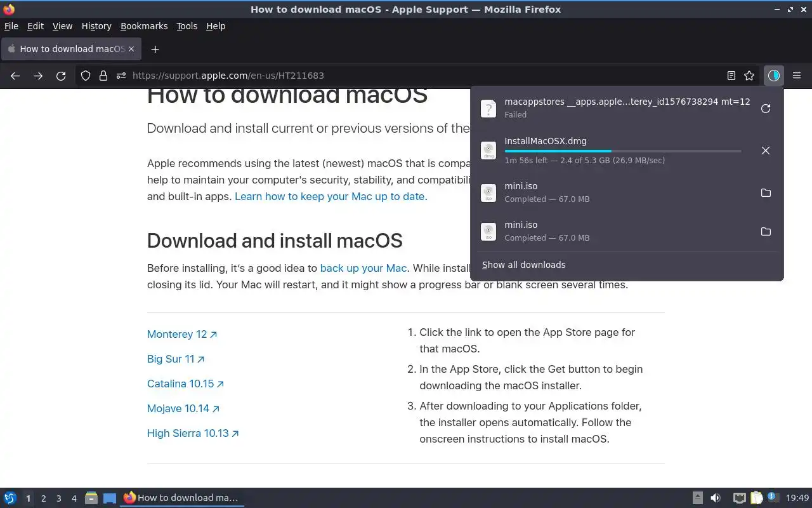
Task: Open a new tab with plus button
Action: point(155,49)
